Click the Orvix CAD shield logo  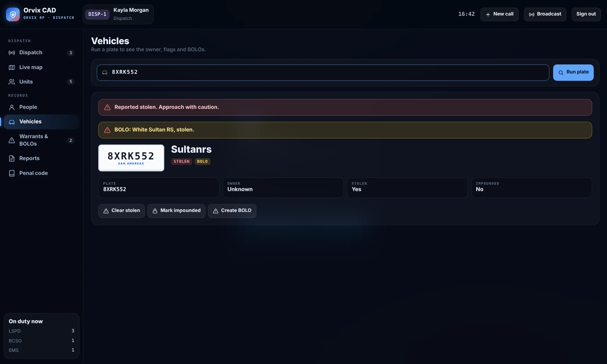13,14
